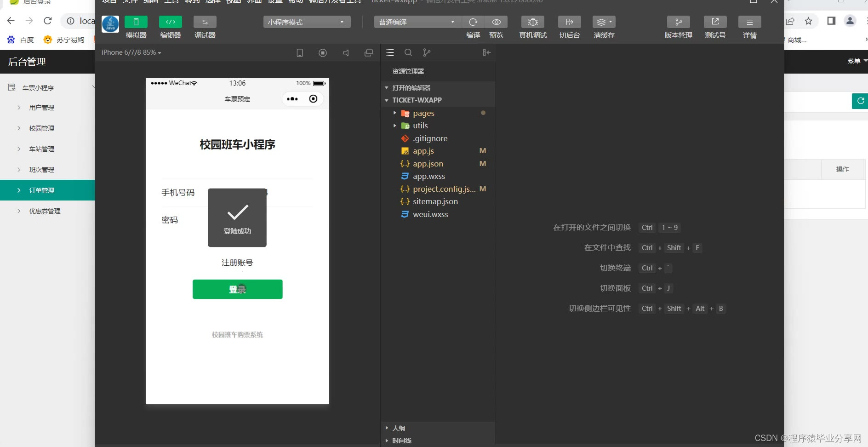Click the mini program close target icon
The image size is (868, 447).
[x=313, y=99]
